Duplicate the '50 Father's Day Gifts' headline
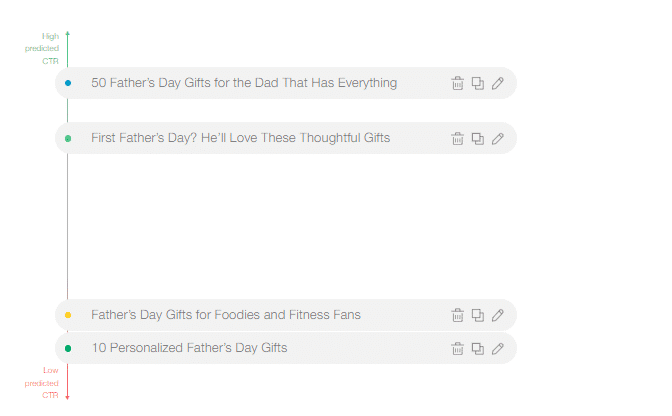This screenshot has height=416, width=672. coord(477,83)
